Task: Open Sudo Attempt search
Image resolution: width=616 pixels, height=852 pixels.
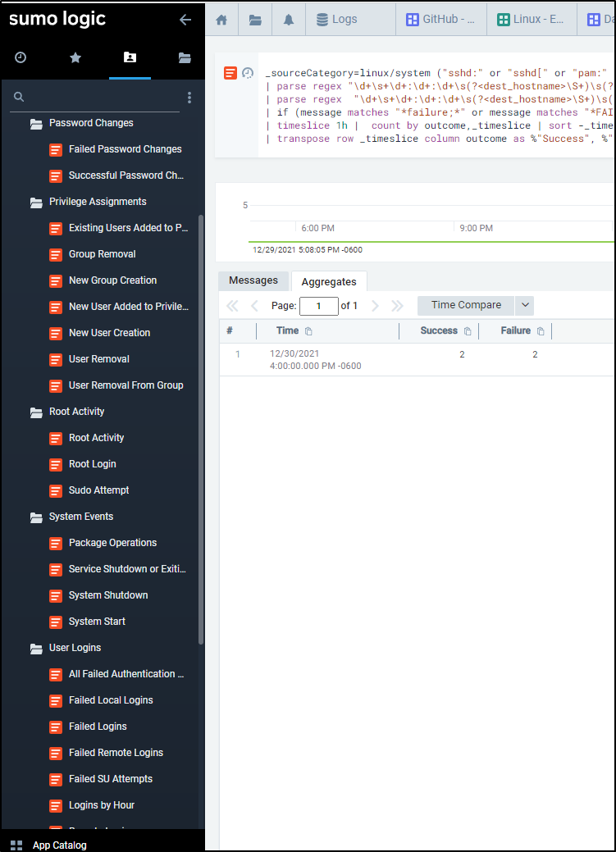Action: coord(99,490)
